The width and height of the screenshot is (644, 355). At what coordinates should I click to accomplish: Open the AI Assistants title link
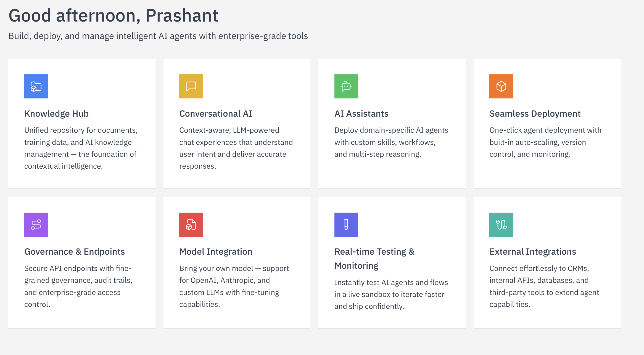click(x=361, y=113)
